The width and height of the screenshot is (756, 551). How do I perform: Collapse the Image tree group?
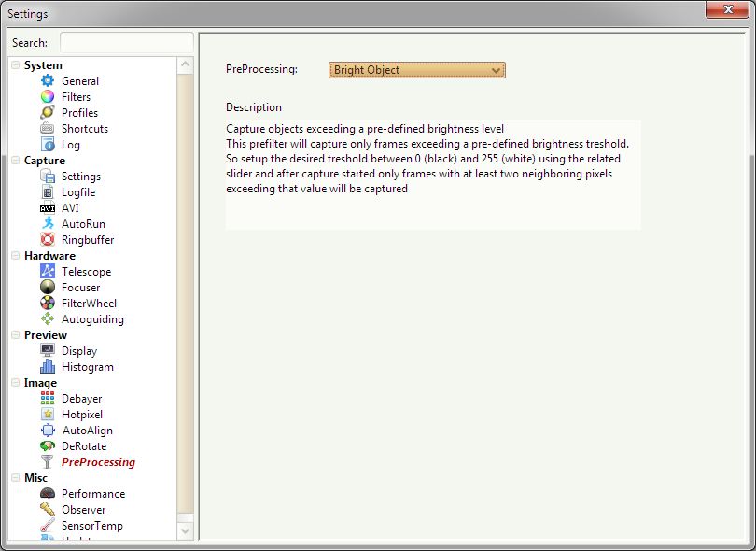16,383
